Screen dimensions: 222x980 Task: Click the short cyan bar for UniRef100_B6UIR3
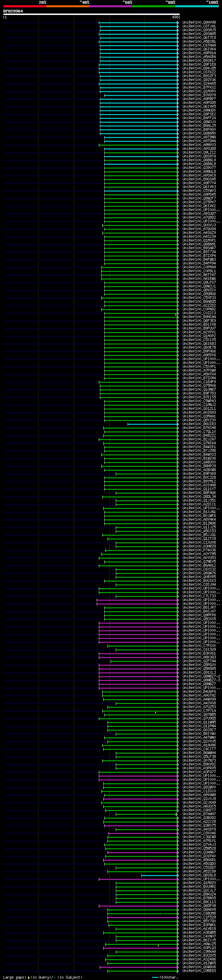coord(153,424)
